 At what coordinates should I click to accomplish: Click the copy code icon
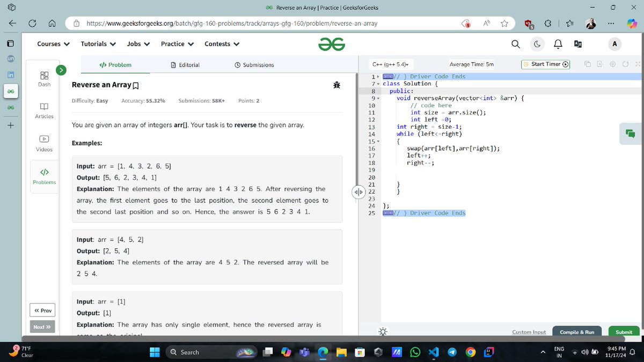point(589,64)
